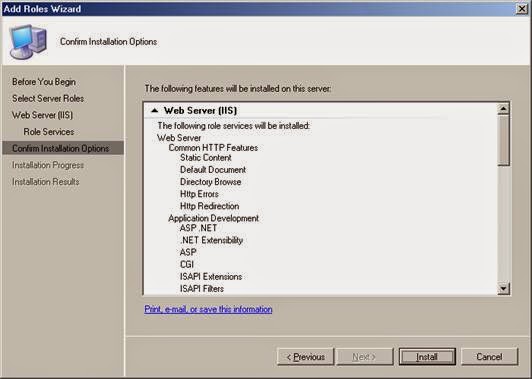Click Installation Results step
The width and height of the screenshot is (532, 379).
pos(45,182)
